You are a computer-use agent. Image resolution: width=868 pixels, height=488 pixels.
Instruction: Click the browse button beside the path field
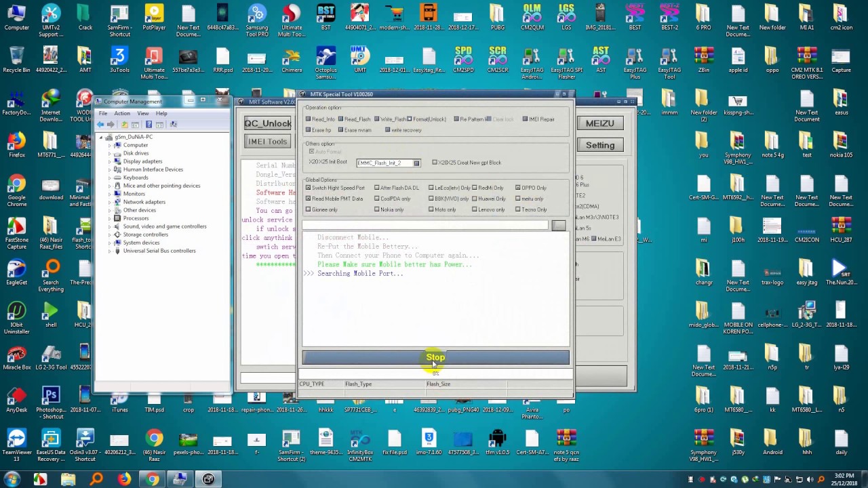pyautogui.click(x=559, y=225)
